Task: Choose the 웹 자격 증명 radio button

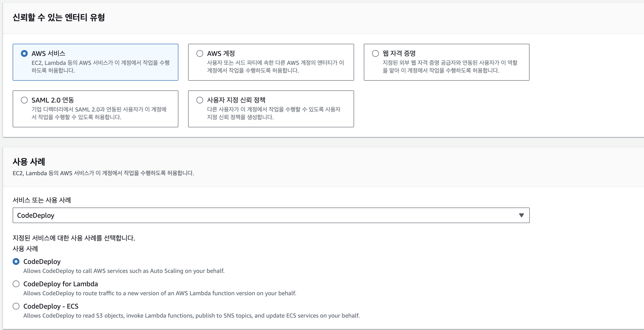Action: coord(375,53)
